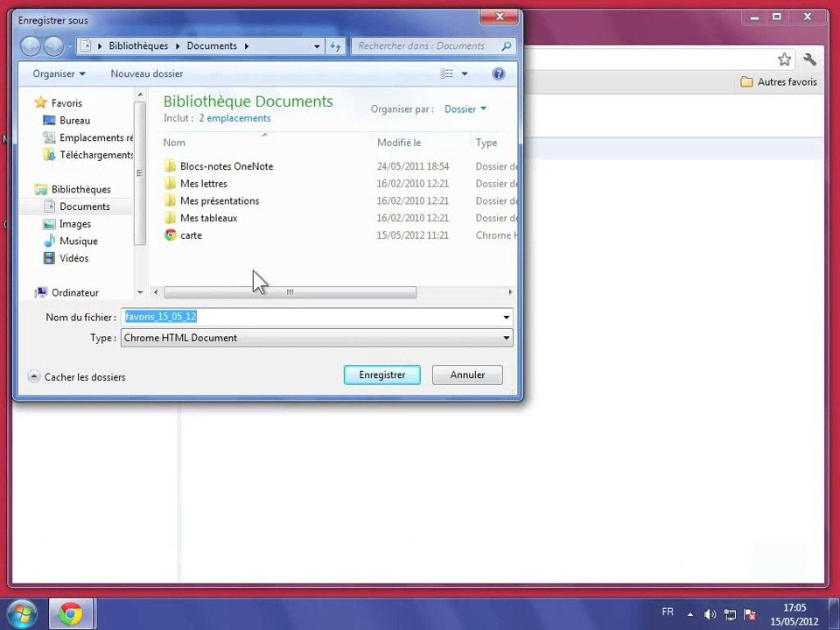
Task: Click the Chrome taskbar icon
Action: pyautogui.click(x=71, y=614)
